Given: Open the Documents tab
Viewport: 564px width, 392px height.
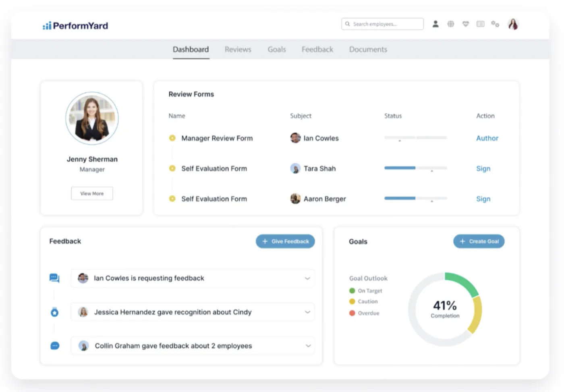Looking at the screenshot, I should pos(368,49).
